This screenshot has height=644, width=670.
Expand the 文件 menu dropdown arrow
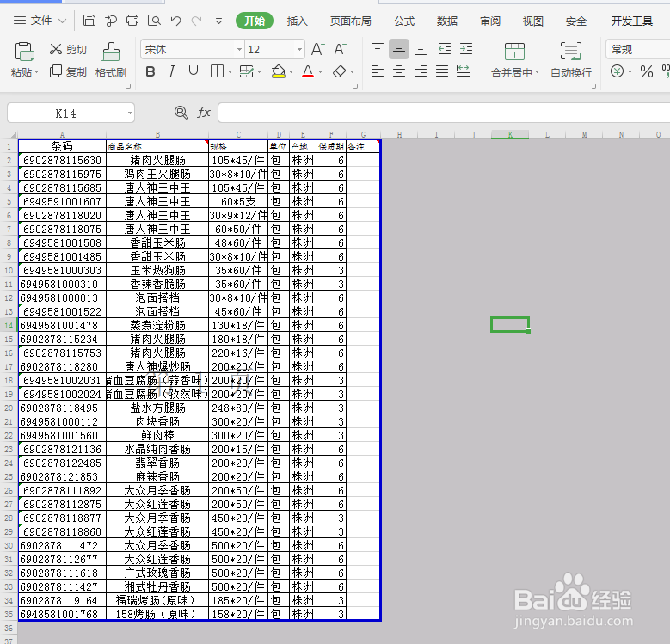(x=63, y=21)
